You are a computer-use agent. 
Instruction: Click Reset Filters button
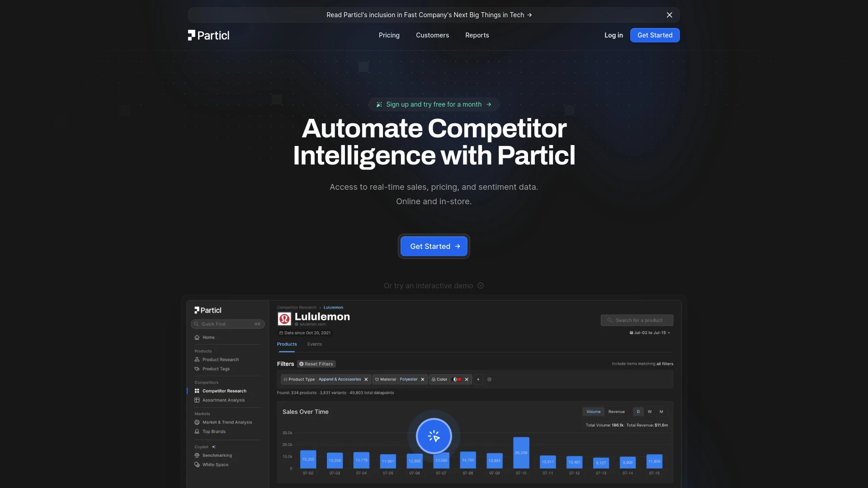(x=316, y=363)
